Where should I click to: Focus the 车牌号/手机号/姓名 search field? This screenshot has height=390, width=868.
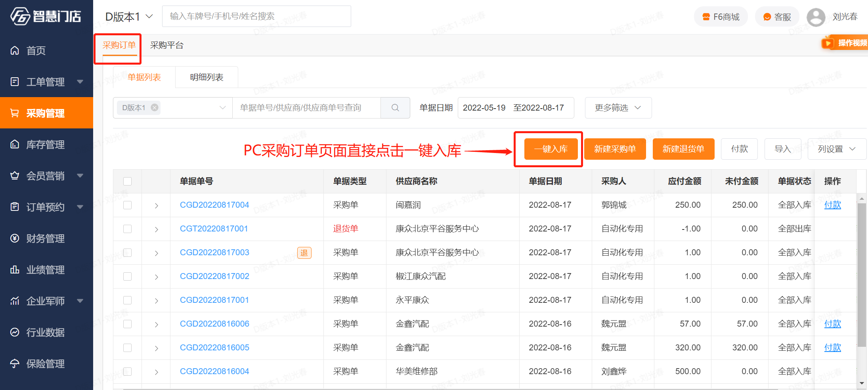tap(256, 16)
